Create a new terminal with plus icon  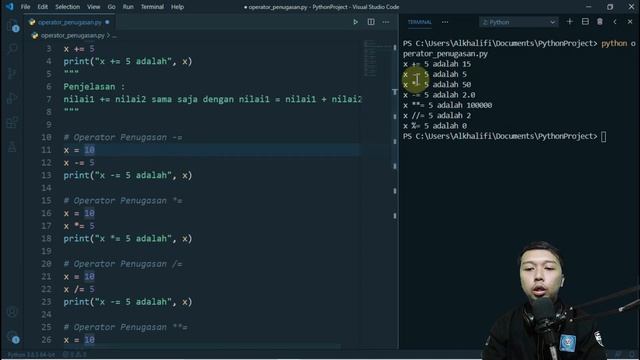(x=570, y=22)
